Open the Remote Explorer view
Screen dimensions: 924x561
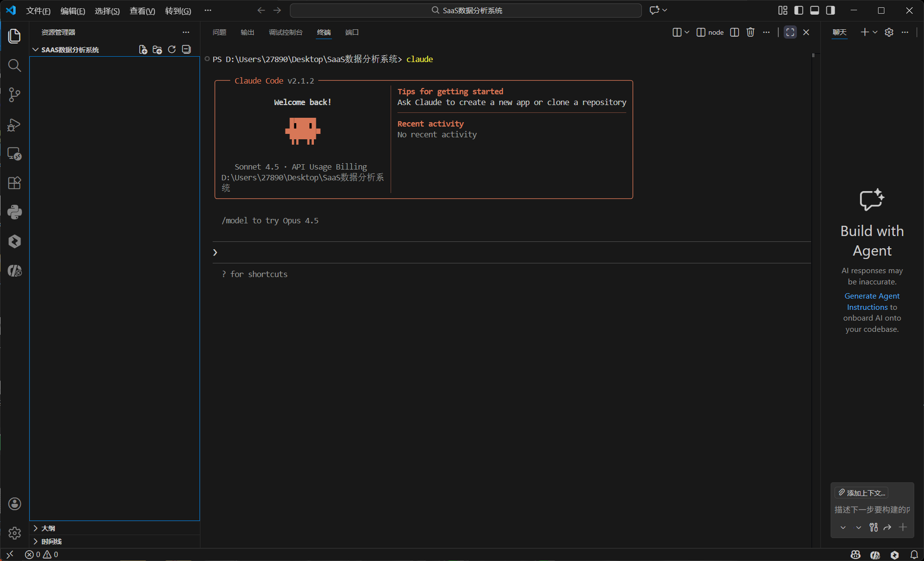pyautogui.click(x=15, y=154)
